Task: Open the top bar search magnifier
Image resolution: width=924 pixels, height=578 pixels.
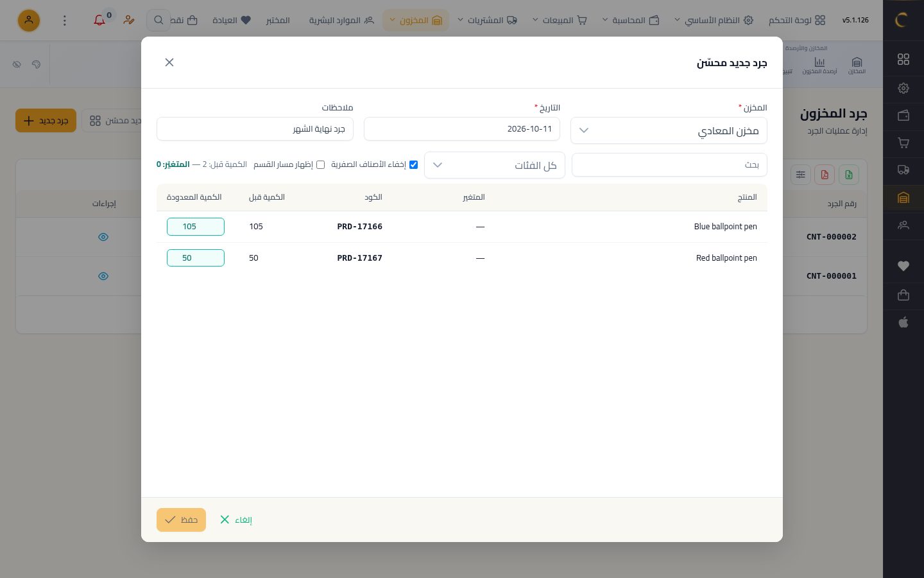Action: coord(158,21)
